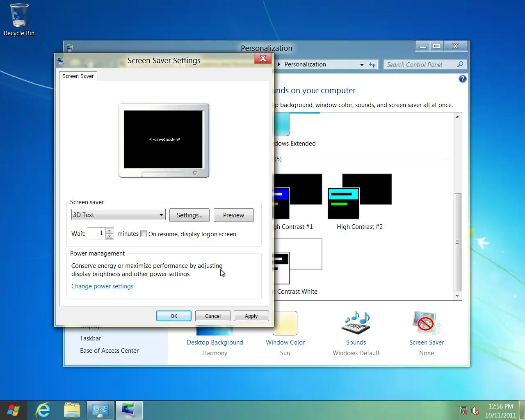Select the High Contrast White theme
Image resolution: width=525 pixels, height=420 pixels.
(298, 267)
